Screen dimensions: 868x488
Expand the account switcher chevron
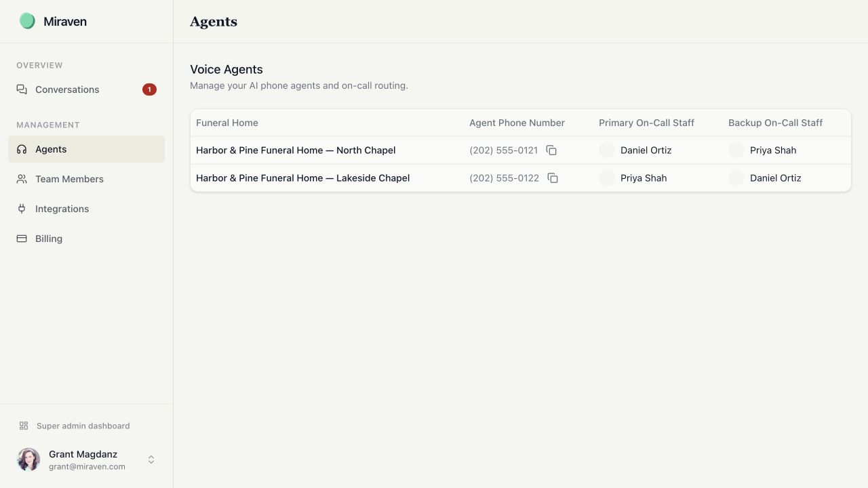click(151, 460)
